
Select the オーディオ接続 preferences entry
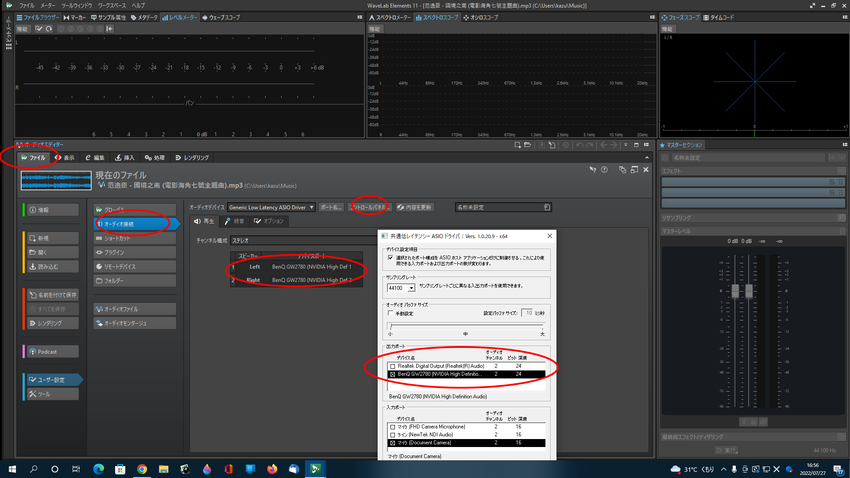136,224
